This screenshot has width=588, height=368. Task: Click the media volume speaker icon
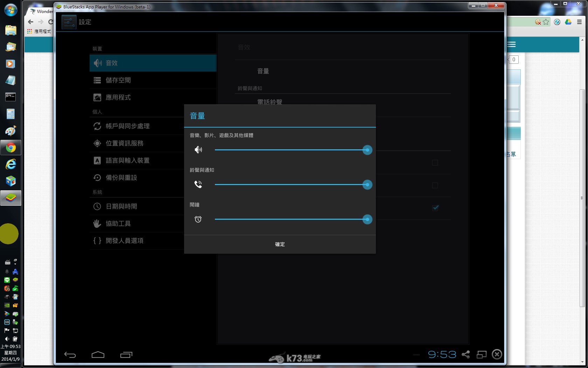[x=198, y=150]
